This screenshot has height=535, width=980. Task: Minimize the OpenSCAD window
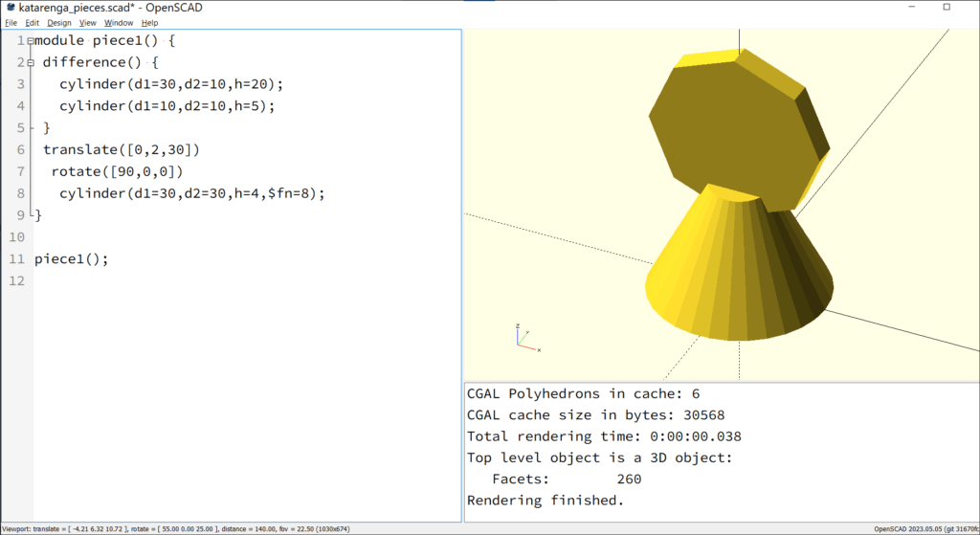pos(912,7)
